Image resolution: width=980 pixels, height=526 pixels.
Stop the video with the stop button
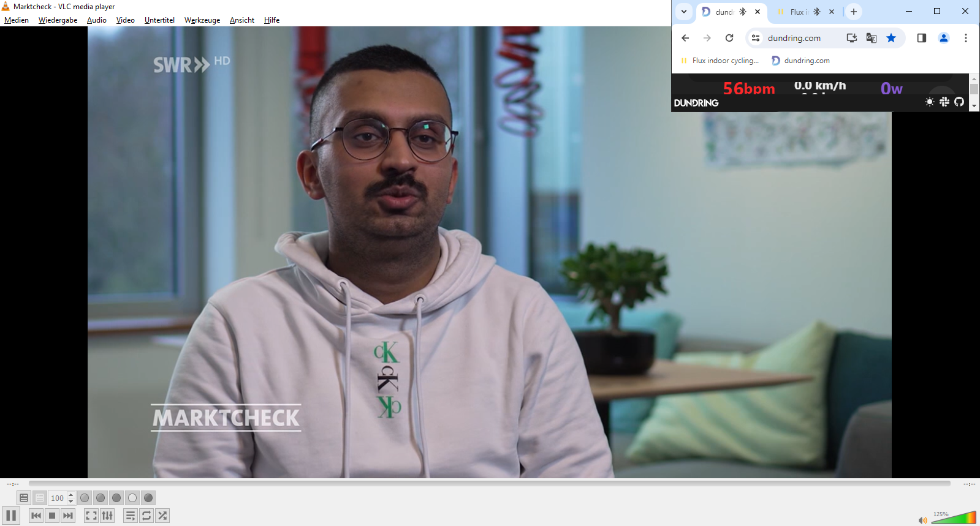point(52,516)
